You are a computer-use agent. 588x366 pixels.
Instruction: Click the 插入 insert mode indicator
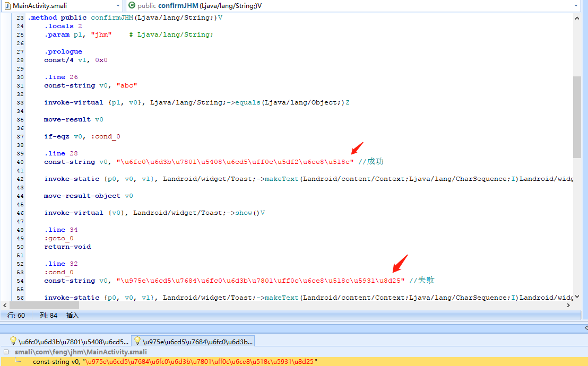pos(72,316)
